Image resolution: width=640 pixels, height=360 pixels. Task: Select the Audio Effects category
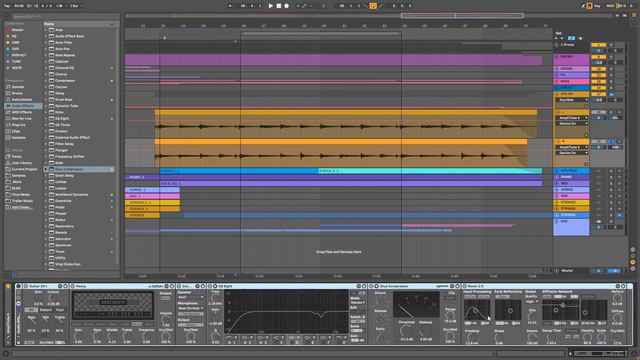(22, 106)
